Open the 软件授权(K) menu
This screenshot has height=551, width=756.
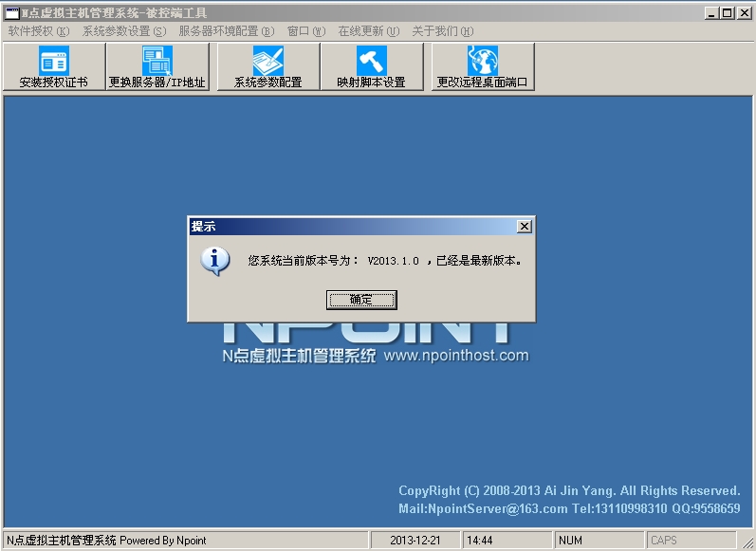[39, 31]
